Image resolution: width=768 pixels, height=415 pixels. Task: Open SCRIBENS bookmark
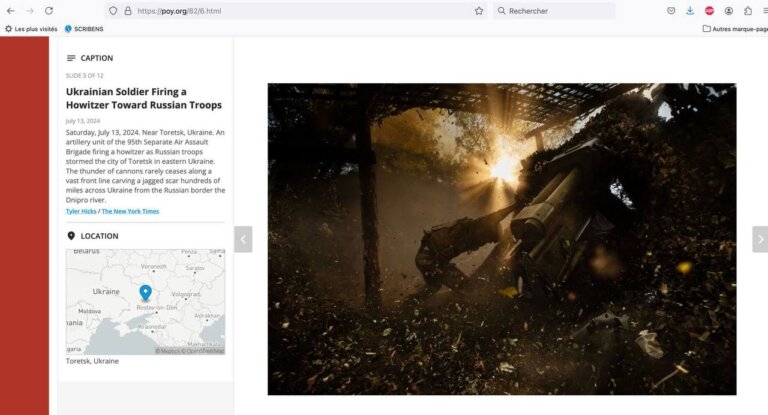(x=84, y=29)
